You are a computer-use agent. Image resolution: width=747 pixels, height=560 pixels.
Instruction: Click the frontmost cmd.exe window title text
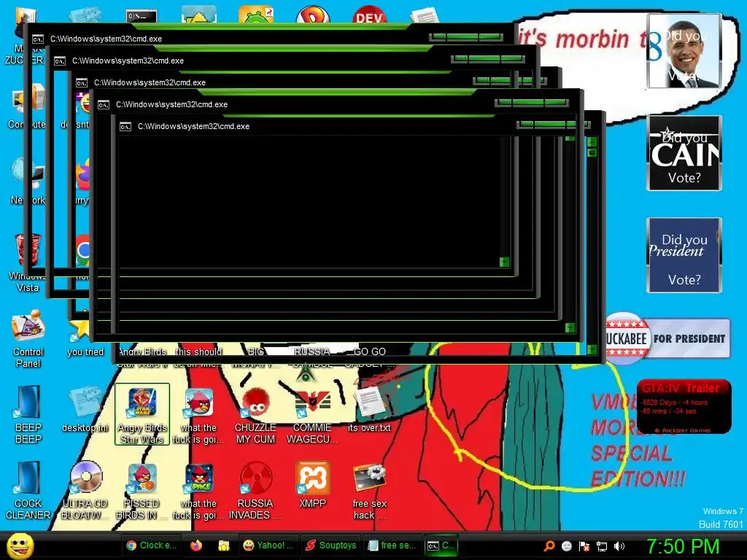pyautogui.click(x=193, y=127)
